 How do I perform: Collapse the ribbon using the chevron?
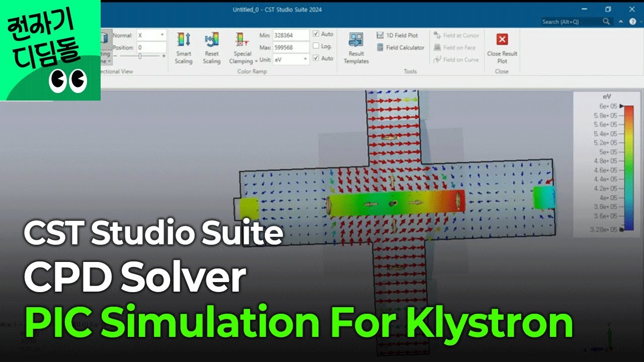(621, 22)
